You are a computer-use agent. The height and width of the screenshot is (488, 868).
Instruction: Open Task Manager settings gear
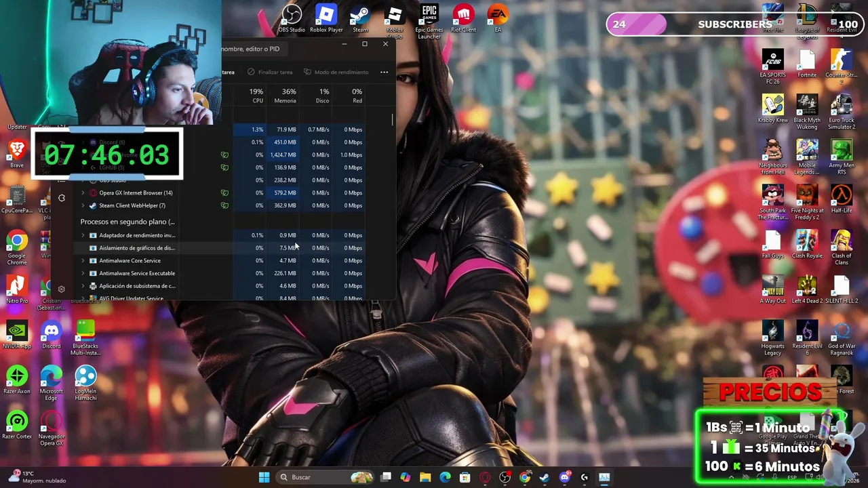61,289
